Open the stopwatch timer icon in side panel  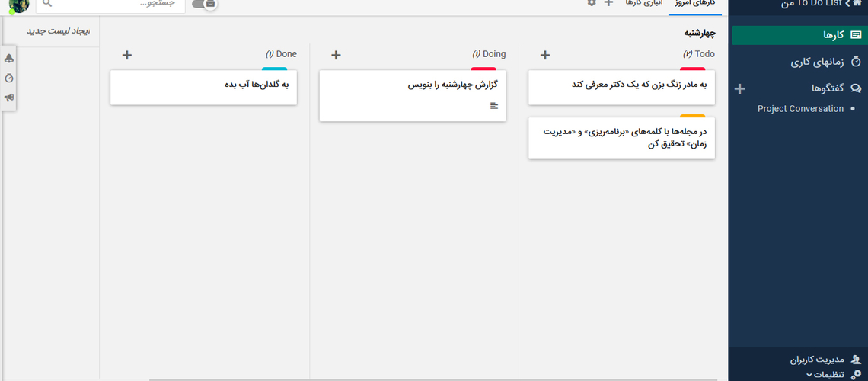click(9, 78)
